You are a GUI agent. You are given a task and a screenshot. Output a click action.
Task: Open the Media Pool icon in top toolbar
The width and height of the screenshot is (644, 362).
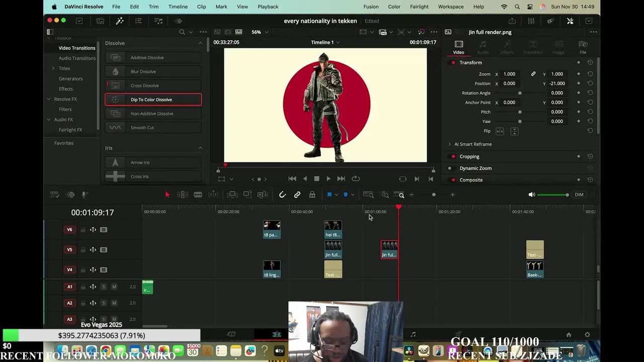point(100,21)
